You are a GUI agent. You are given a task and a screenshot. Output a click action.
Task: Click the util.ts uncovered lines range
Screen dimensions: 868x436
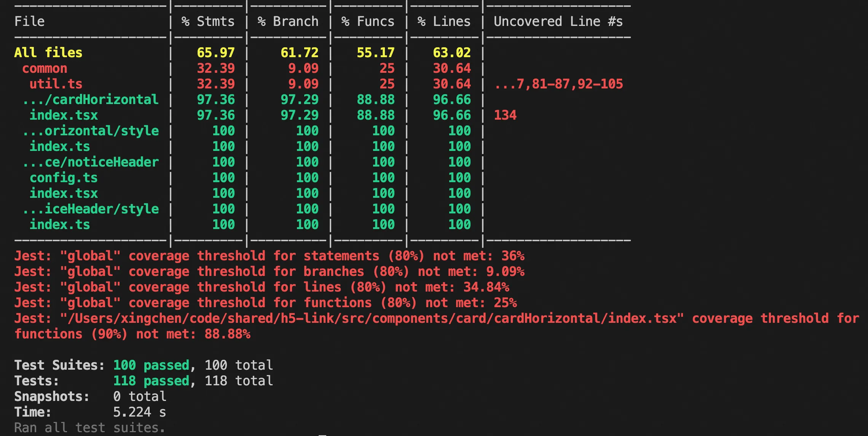coord(558,84)
